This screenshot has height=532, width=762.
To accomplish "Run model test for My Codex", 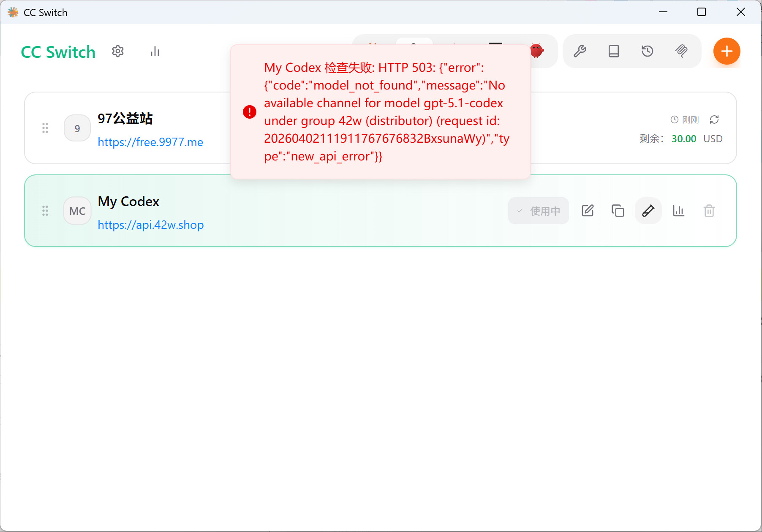I will 648,211.
